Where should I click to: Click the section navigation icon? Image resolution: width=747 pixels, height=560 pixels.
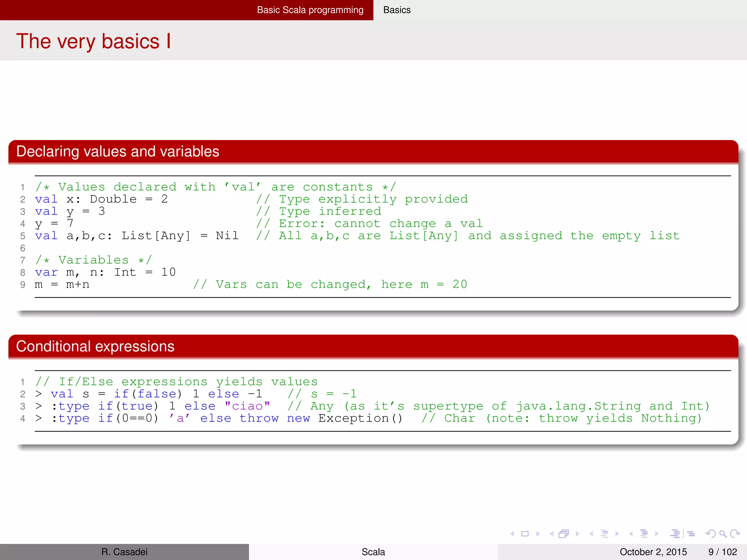coord(644,534)
